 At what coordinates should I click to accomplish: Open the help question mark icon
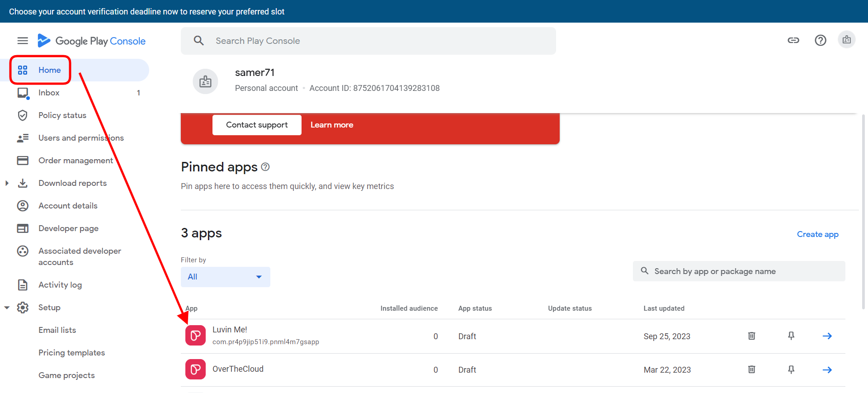(x=821, y=40)
